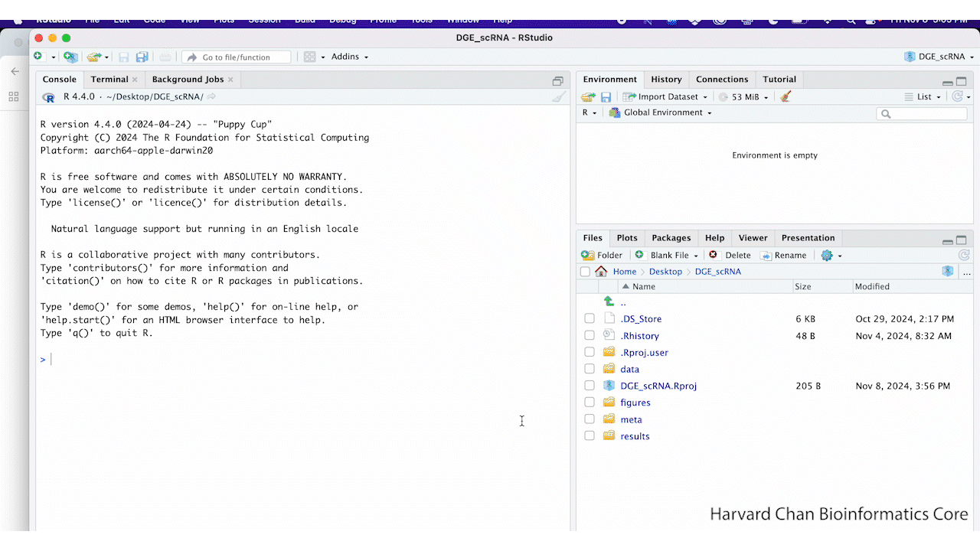
Task: Click the Print document icon
Action: point(165,57)
